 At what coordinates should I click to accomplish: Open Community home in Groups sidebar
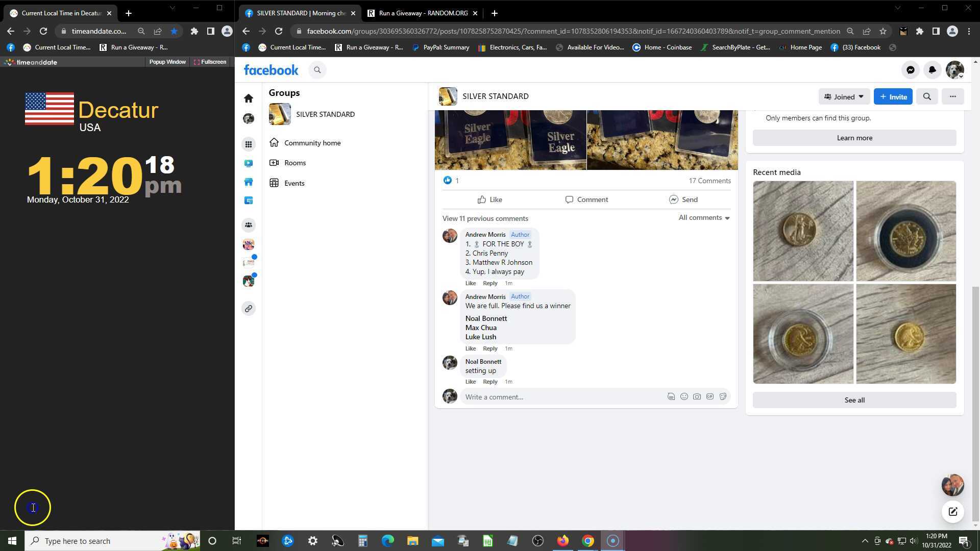pyautogui.click(x=312, y=143)
